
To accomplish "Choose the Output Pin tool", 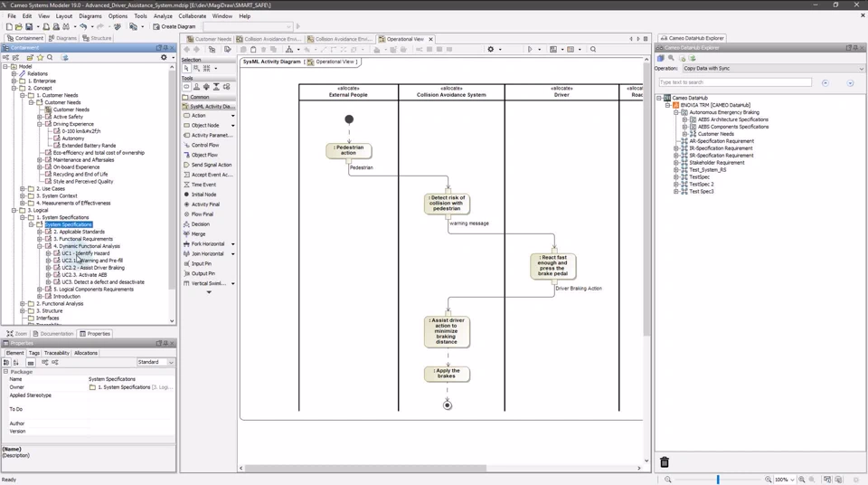I will coord(203,273).
